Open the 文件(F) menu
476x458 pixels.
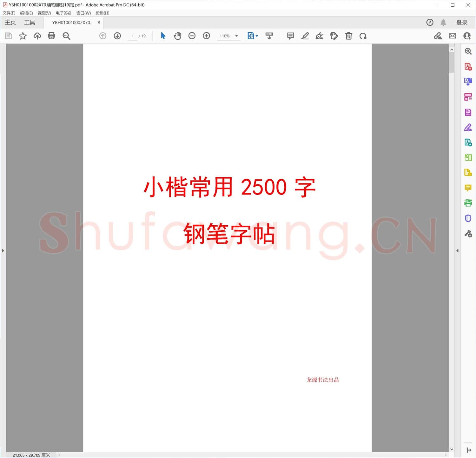9,13
